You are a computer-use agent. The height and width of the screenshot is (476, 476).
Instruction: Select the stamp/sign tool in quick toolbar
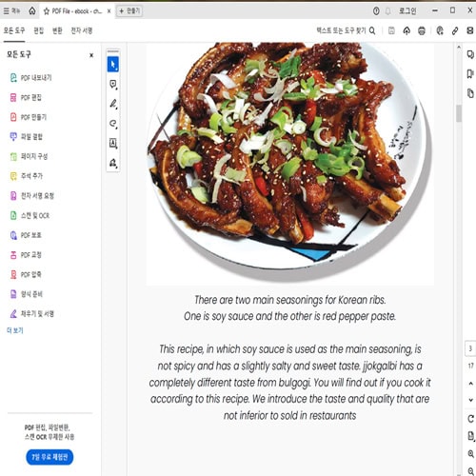(x=113, y=163)
